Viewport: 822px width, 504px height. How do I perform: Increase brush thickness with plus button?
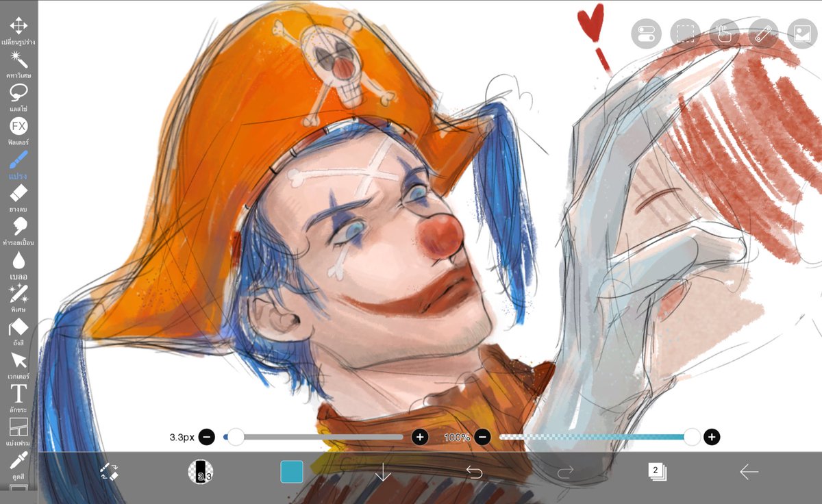click(420, 437)
